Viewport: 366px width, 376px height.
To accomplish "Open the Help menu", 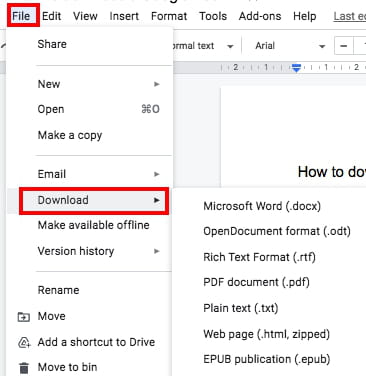I will (304, 16).
